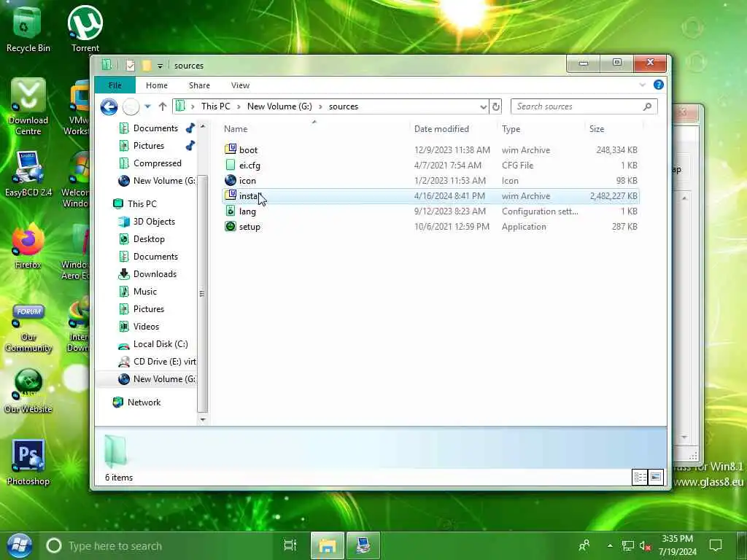Viewport: 747px width, 560px height.
Task: Open Explorer Help question mark icon
Action: [659, 85]
